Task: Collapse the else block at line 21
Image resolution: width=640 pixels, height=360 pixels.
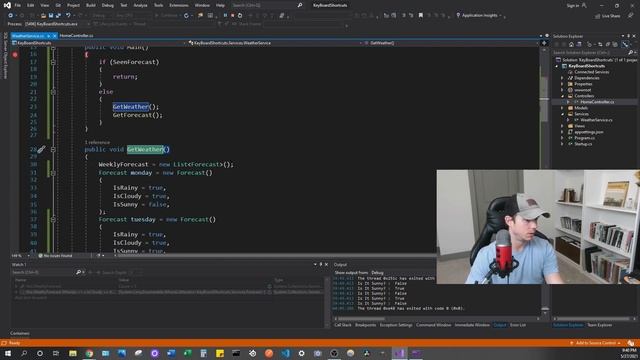Action: click(x=53, y=92)
